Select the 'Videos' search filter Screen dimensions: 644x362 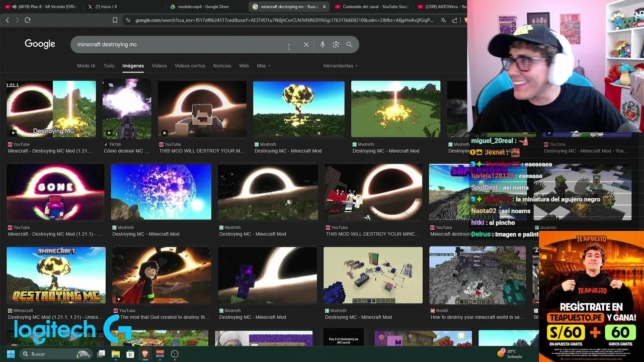[159, 66]
